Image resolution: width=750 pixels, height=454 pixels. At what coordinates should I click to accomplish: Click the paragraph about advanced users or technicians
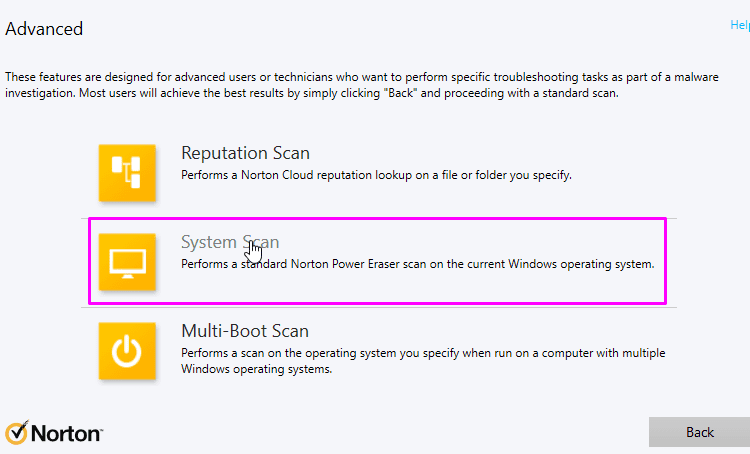click(362, 85)
